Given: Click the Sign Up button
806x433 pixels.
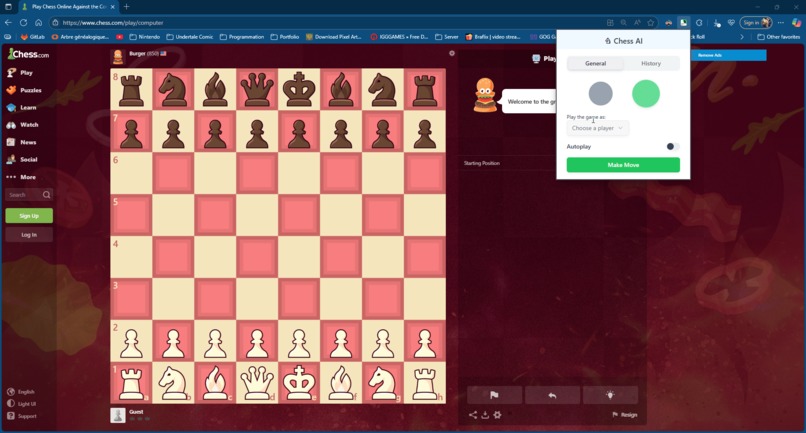Looking at the screenshot, I should click(x=29, y=215).
